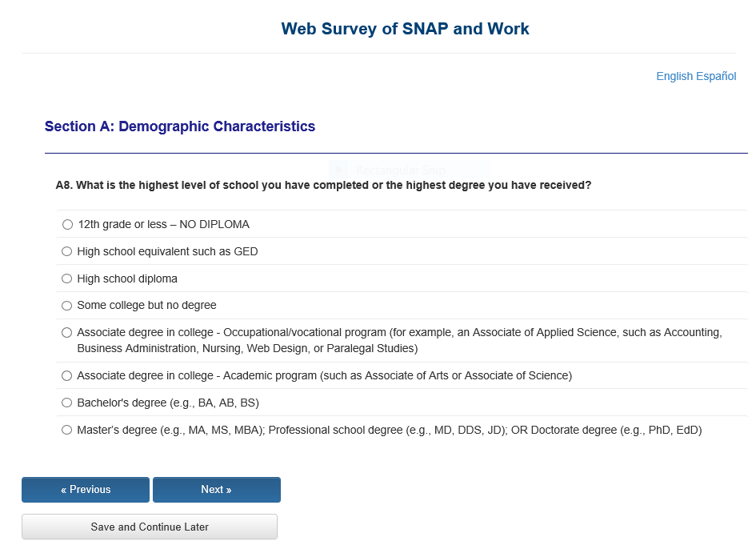The image size is (756, 549).
Task: Select the Bachelor's degree radio button
Action: click(67, 403)
